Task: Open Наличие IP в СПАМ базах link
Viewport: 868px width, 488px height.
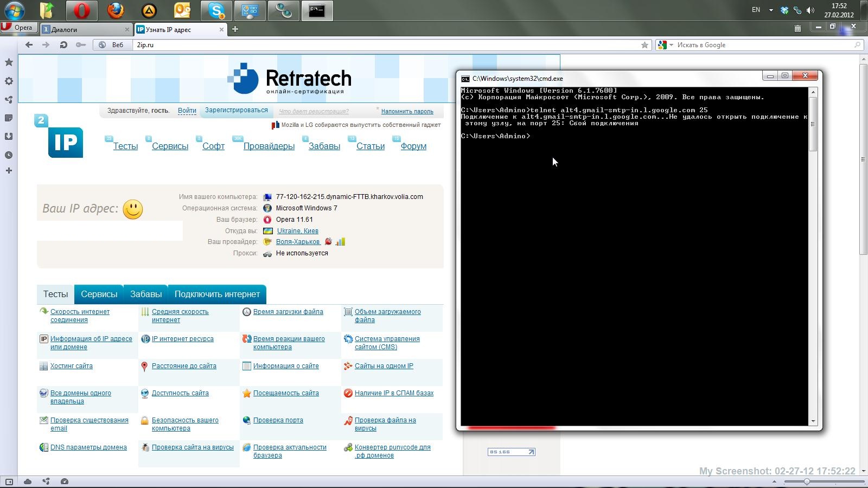Action: (394, 393)
